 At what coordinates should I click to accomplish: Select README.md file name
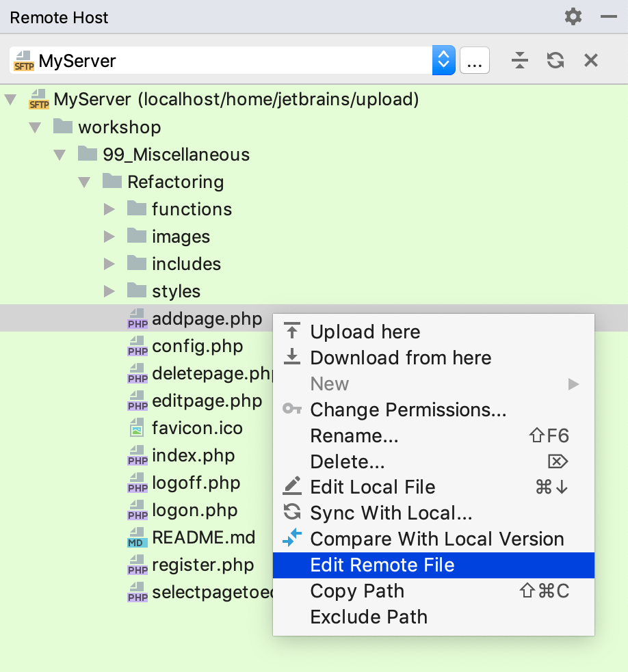pyautogui.click(x=204, y=537)
